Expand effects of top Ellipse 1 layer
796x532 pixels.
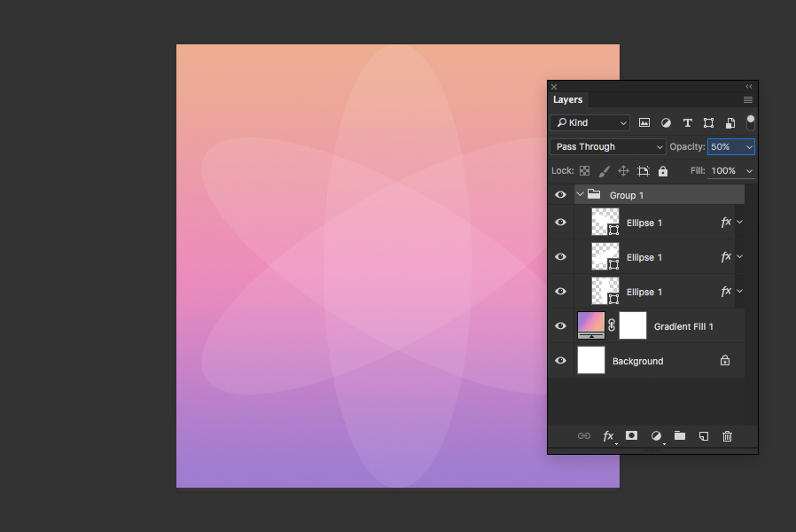pos(739,222)
